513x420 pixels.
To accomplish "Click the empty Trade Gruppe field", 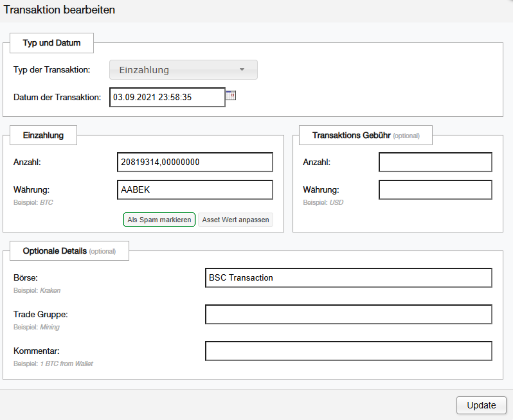I will pyautogui.click(x=348, y=314).
